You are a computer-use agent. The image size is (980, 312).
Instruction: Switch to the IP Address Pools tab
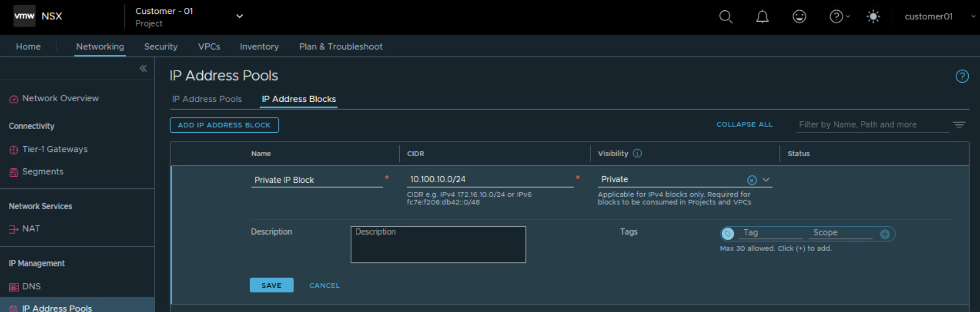[x=207, y=99]
